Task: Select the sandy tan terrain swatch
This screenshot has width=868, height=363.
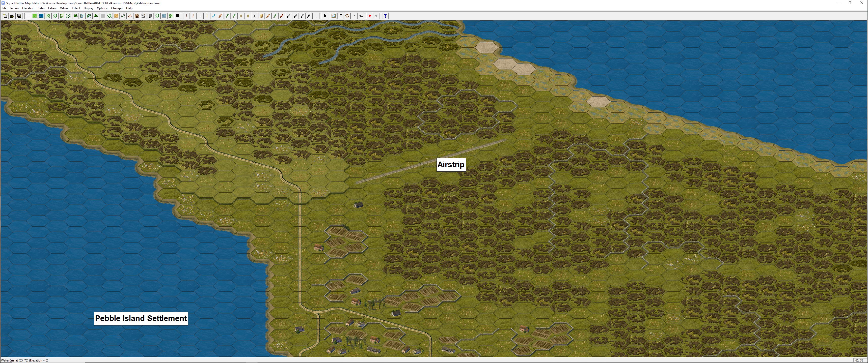Action: click(x=116, y=16)
